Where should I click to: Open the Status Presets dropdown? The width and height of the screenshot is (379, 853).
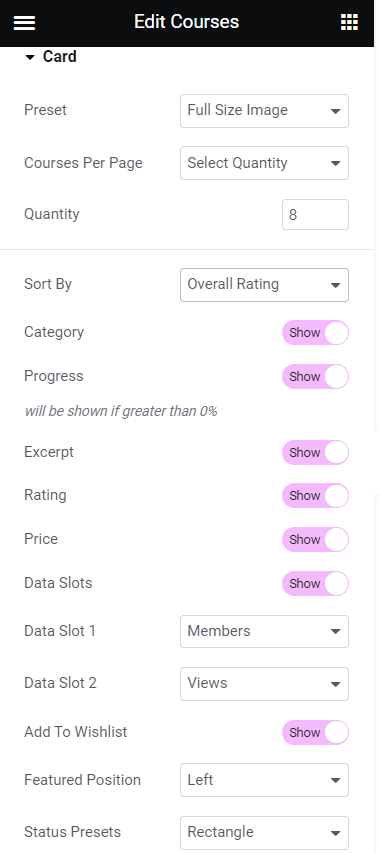click(264, 832)
